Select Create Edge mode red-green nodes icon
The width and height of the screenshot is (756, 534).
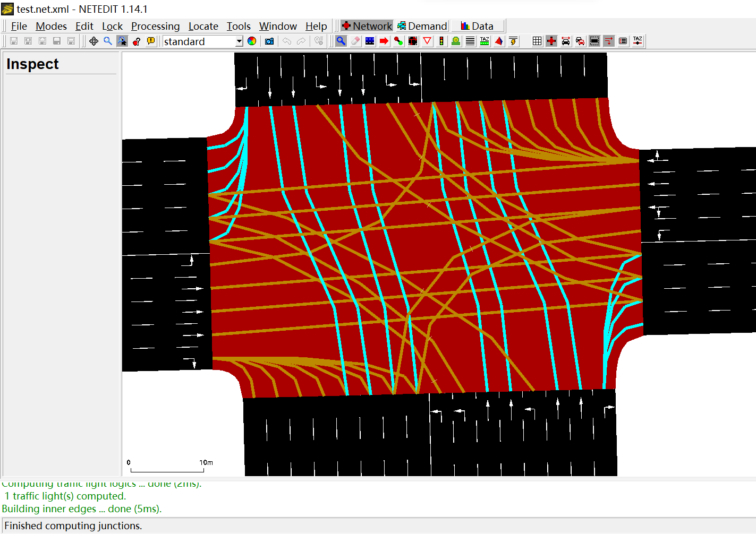click(398, 41)
